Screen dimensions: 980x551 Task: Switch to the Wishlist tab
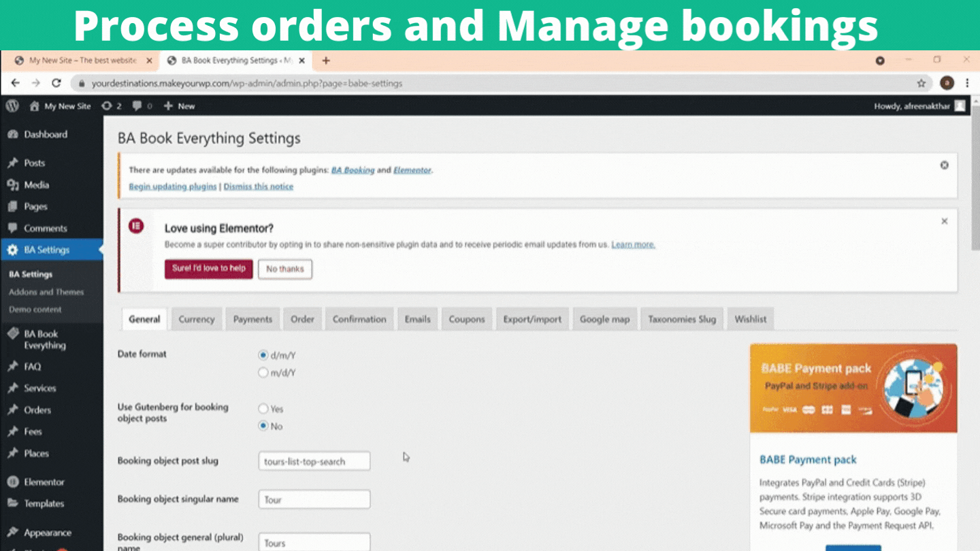point(751,319)
